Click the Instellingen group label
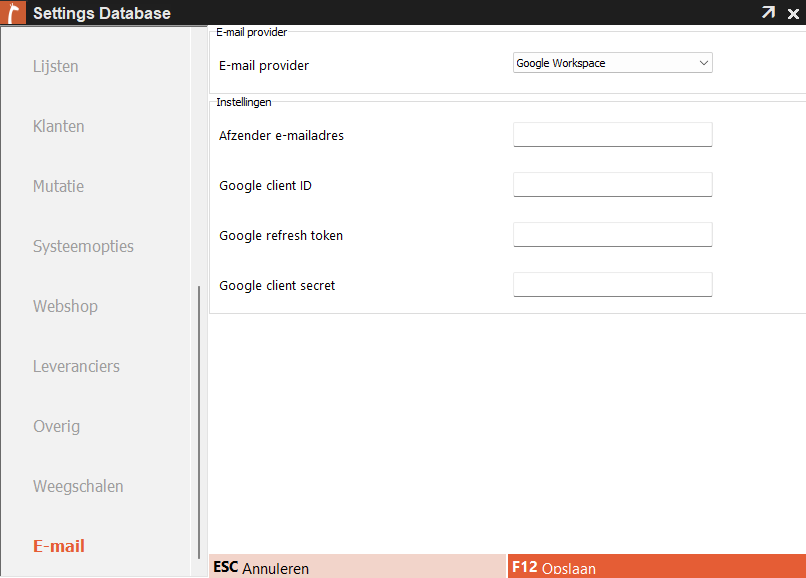 click(x=244, y=102)
